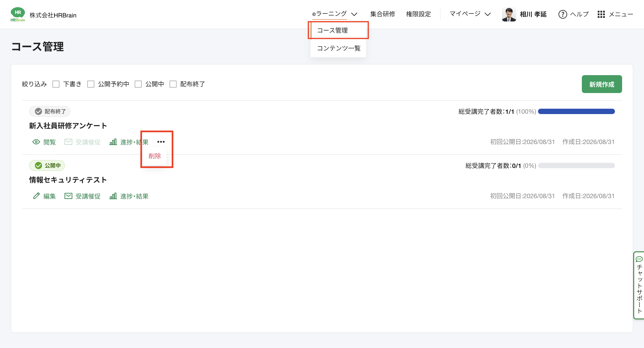Expand the マイページ dropdown
The image size is (644, 348).
pyautogui.click(x=470, y=14)
